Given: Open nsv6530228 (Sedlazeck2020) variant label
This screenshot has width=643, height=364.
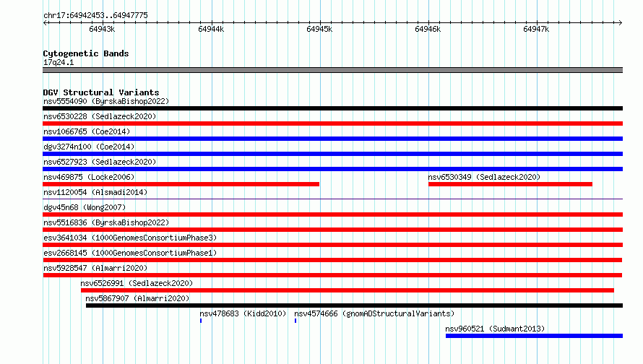Looking at the screenshot, I should point(100,116).
